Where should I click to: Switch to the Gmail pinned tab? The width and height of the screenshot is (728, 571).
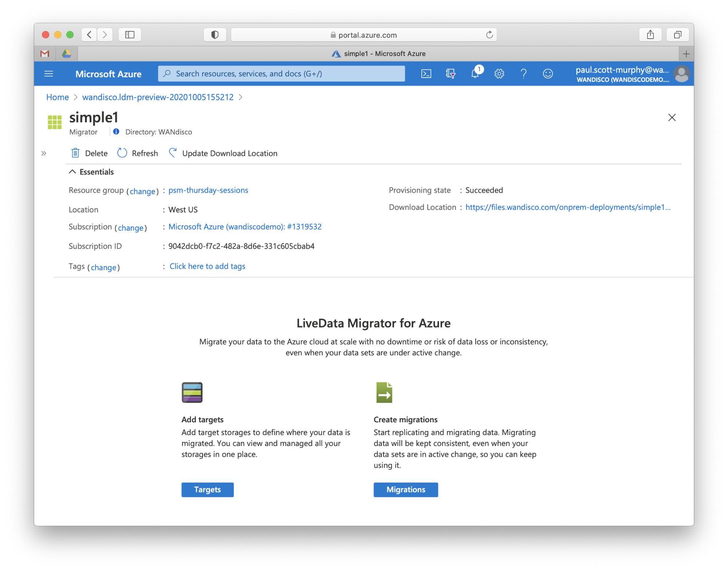coord(45,54)
